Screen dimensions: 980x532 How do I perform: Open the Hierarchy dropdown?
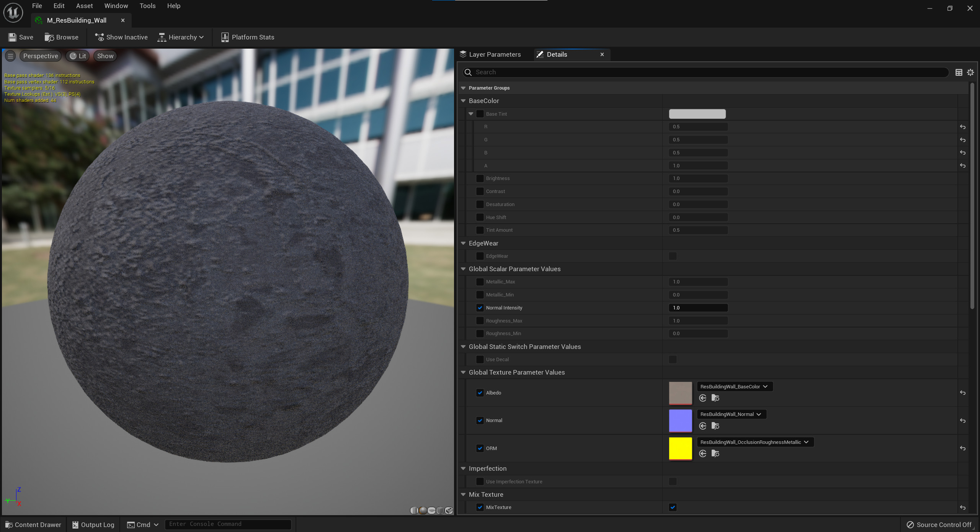coord(181,37)
